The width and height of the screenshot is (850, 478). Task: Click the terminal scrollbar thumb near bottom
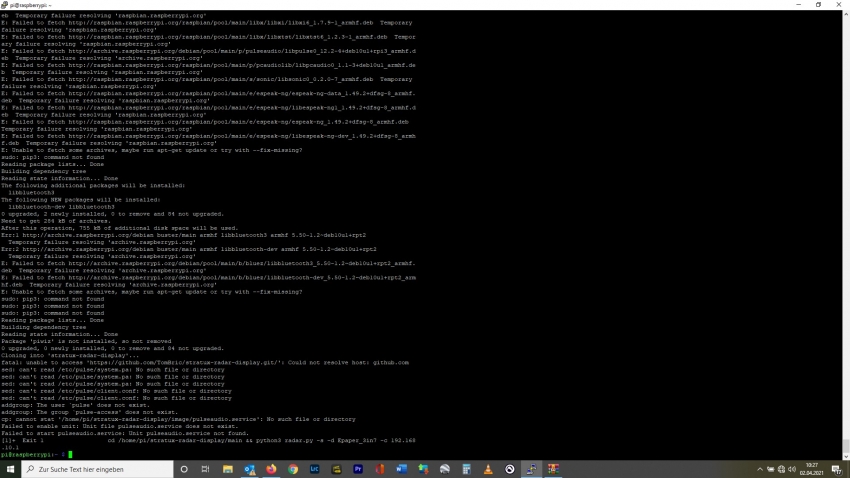[846, 445]
